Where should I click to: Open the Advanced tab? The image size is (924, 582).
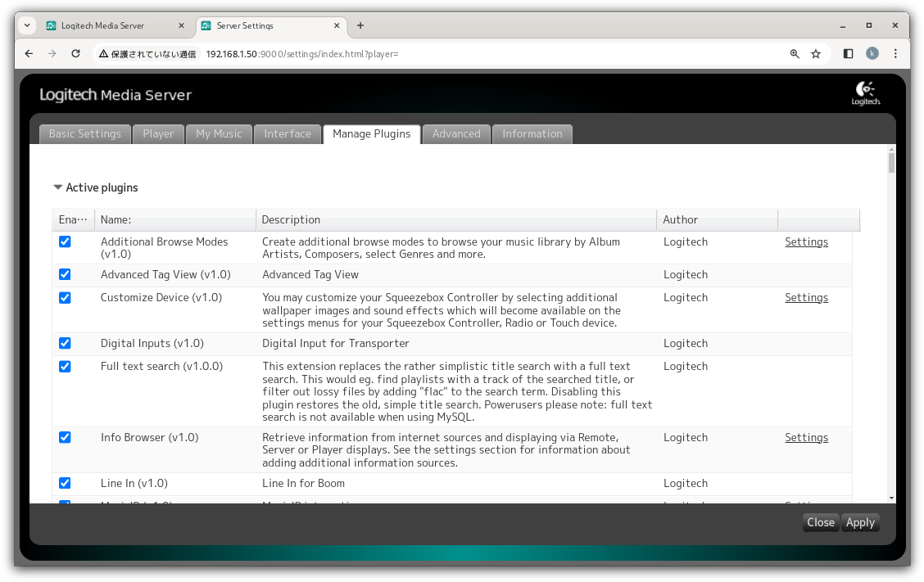pos(457,133)
